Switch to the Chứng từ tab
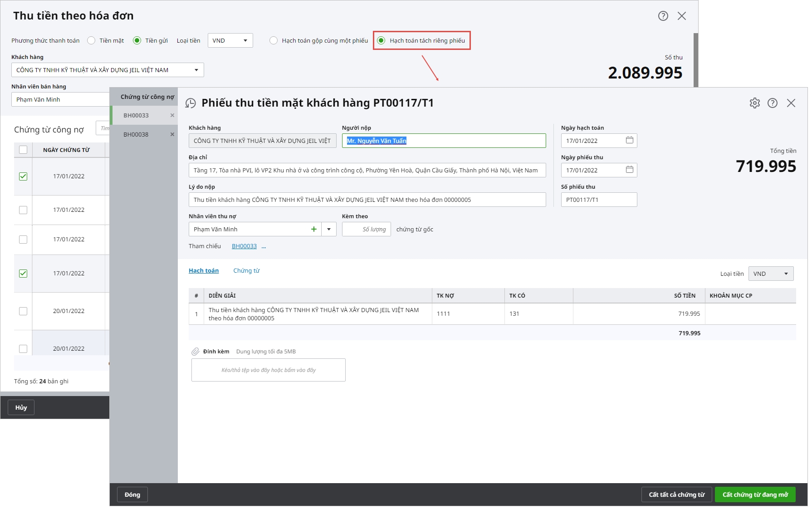This screenshot has height=509, width=812. point(246,271)
